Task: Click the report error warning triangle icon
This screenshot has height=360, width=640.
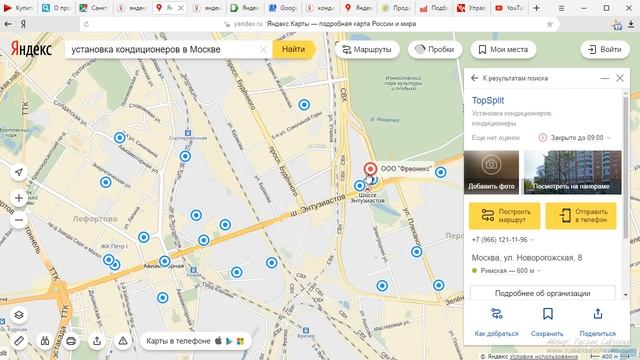Action: [x=123, y=341]
